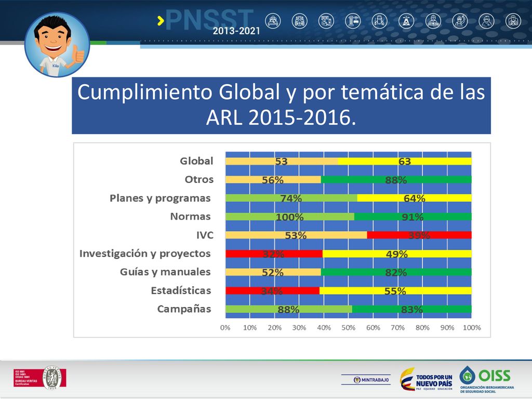Select the 'Guías y manuales' row label
Screen dimensions: 532x399
(165, 272)
